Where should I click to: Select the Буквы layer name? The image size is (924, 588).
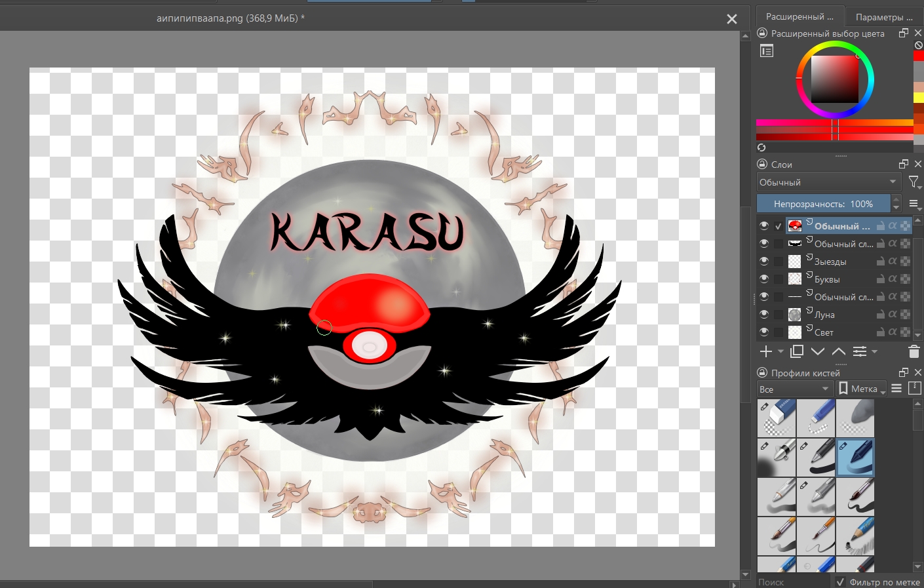point(827,279)
